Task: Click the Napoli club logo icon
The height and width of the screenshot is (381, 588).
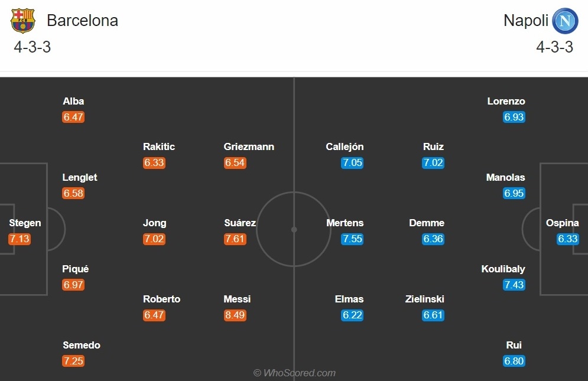Action: pos(565,21)
